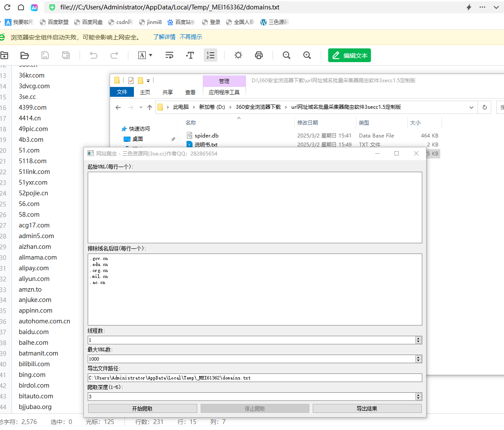Click the 导出文件路径 input field

(x=255, y=378)
